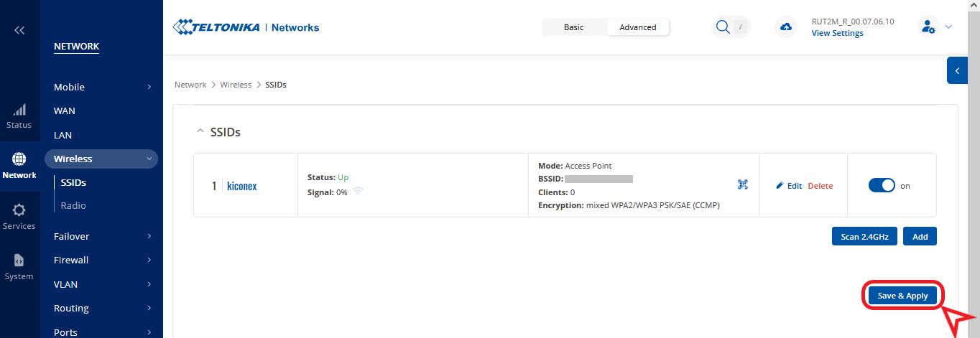Expand the Mobile menu

click(103, 87)
